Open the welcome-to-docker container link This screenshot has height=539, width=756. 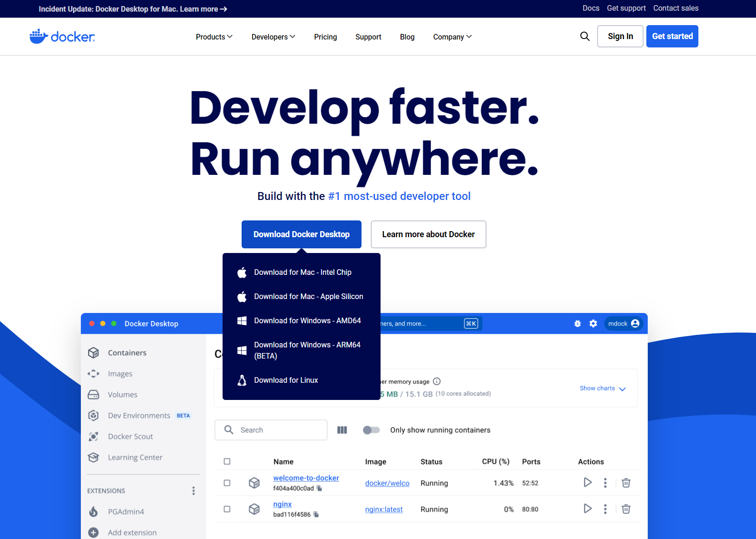tap(306, 478)
